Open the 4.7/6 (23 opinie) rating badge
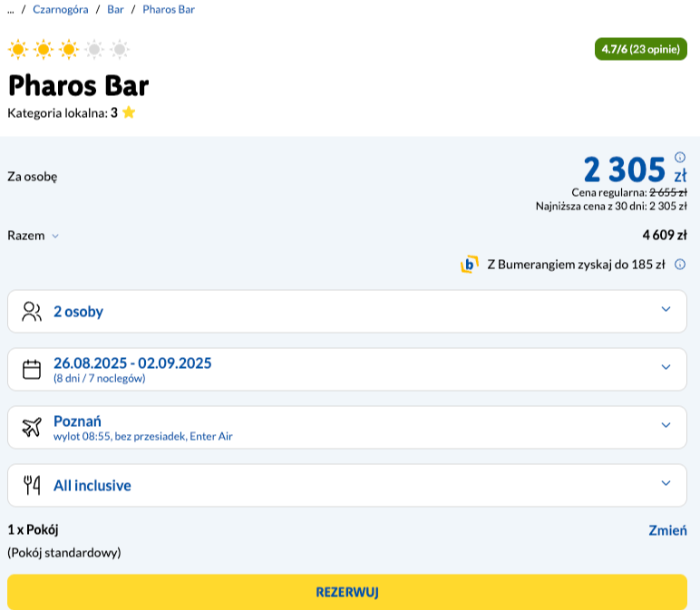The width and height of the screenshot is (700, 610). pos(641,49)
